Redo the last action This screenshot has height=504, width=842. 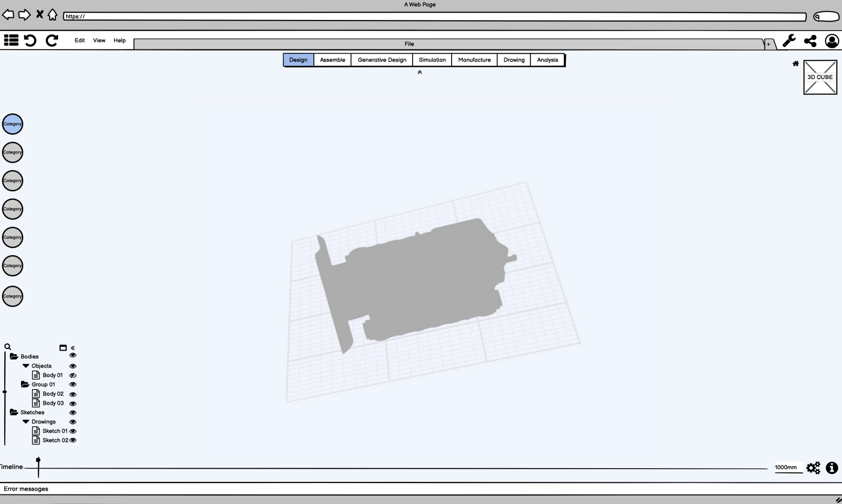tap(52, 41)
